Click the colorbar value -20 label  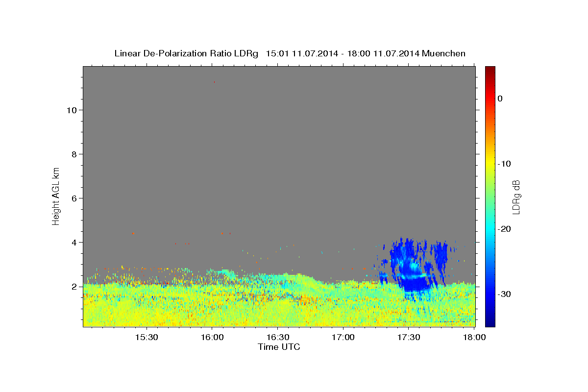pos(504,229)
